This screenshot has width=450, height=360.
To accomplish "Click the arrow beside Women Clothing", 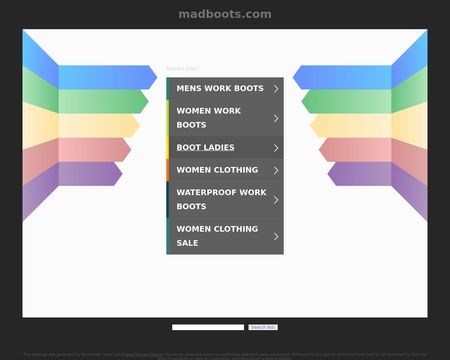I will (x=276, y=170).
